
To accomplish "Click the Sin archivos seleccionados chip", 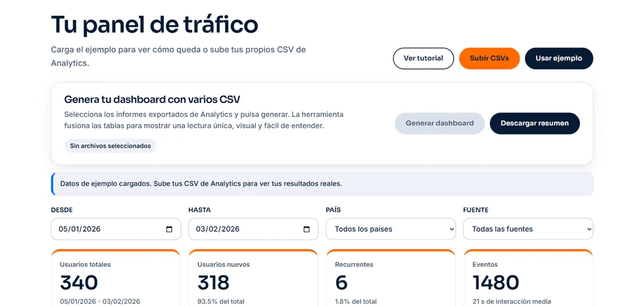I will [111, 146].
